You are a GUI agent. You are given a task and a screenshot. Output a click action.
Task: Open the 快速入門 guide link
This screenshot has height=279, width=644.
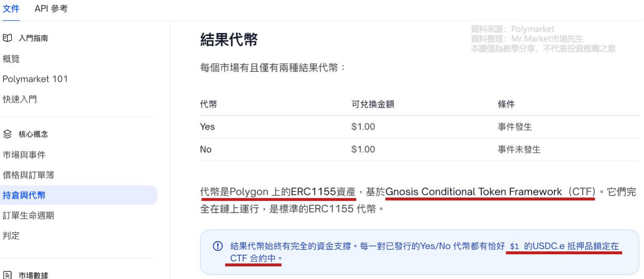click(x=20, y=99)
